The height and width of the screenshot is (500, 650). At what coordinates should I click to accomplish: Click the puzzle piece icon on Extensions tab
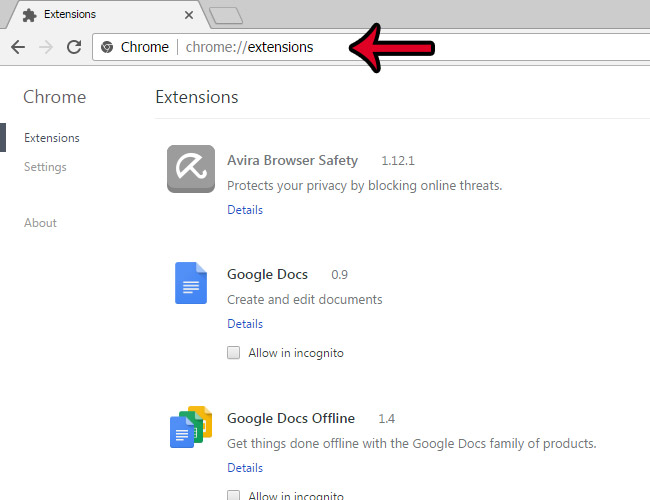pyautogui.click(x=29, y=15)
